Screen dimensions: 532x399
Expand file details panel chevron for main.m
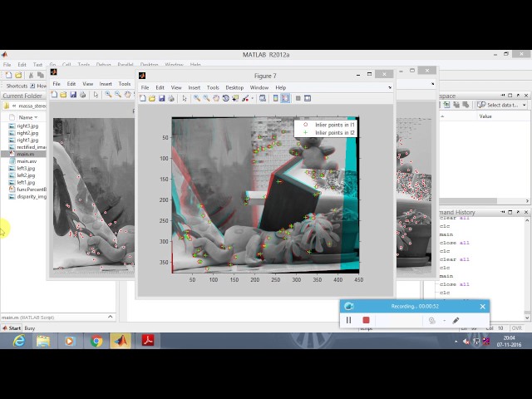coord(111,317)
